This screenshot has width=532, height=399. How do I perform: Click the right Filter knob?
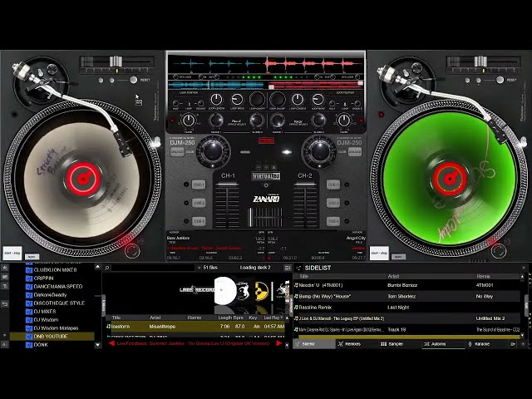click(x=343, y=120)
